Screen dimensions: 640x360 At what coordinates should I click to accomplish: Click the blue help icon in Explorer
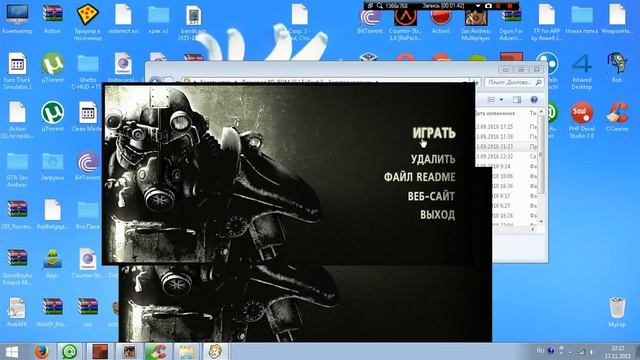coord(534,100)
